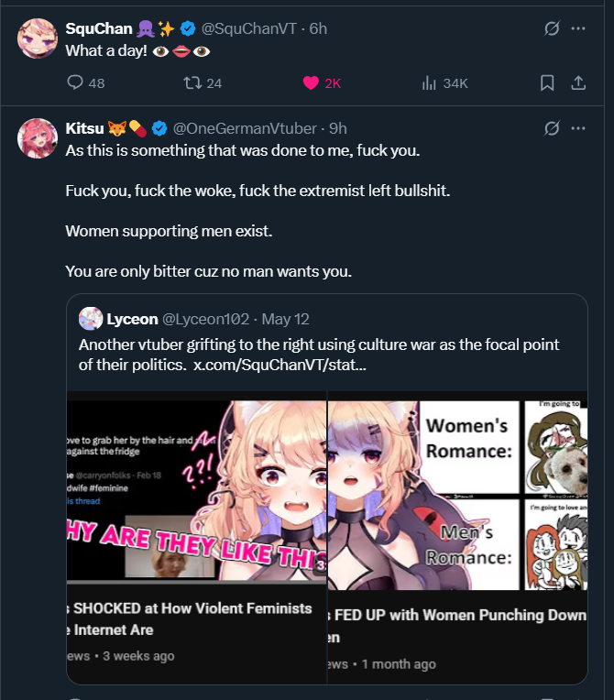Open more options menu on Kitsu's post
Image resolution: width=614 pixels, height=700 pixels.
pyautogui.click(x=578, y=128)
